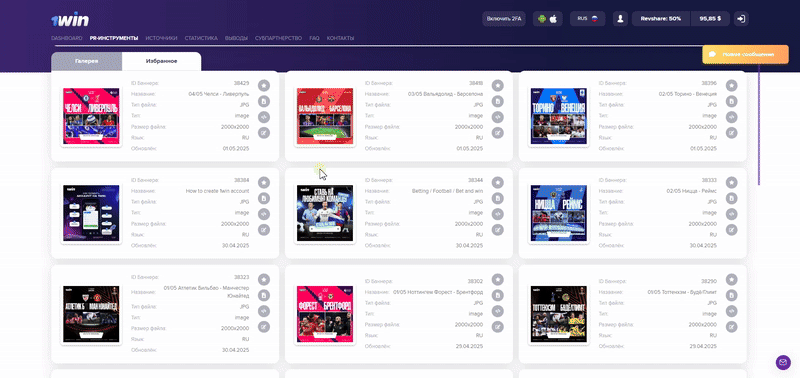Click the Включить 2FA button
Viewport: 800px width, 378px height.
(504, 19)
